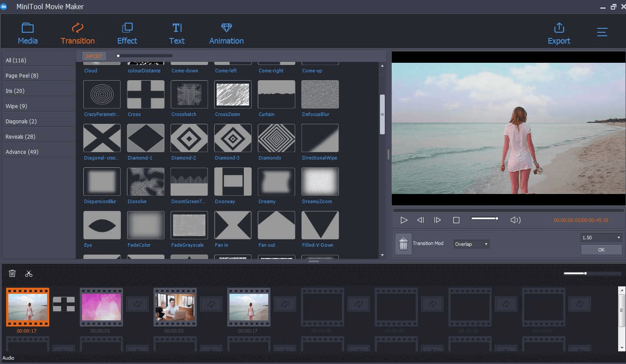Click the trash delete icon in the timeline toolbar
Screen dimensions: 626x364
click(12, 273)
